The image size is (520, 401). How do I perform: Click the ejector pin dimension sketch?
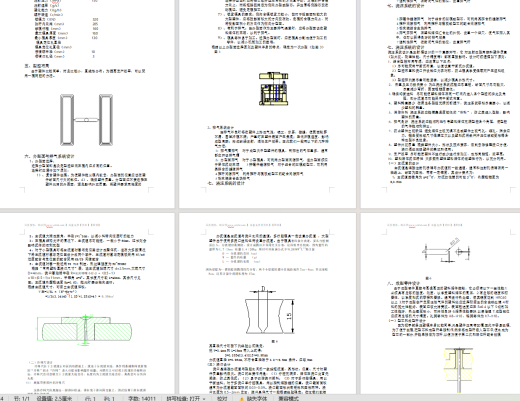[x=446, y=251]
